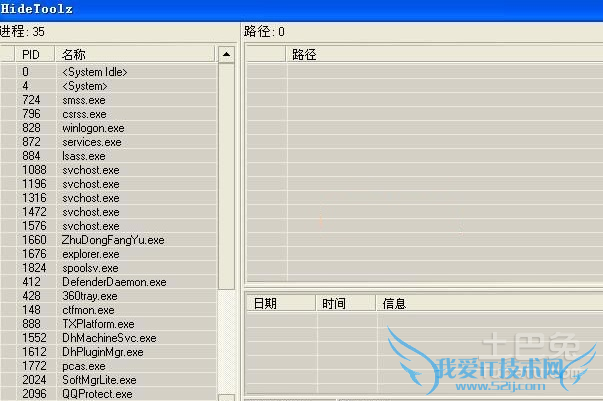
Task: Click the process list scrollbar thumb
Action: (227, 177)
